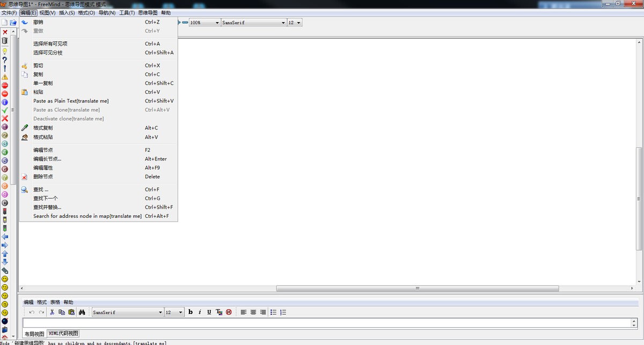Open the zoom level dropdown showing 100%
644x345 pixels.
pos(204,22)
